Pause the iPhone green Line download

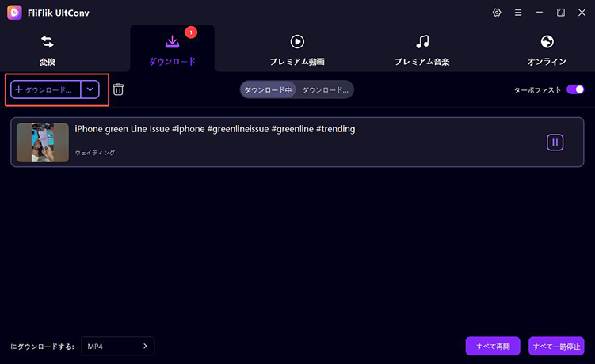pos(555,142)
